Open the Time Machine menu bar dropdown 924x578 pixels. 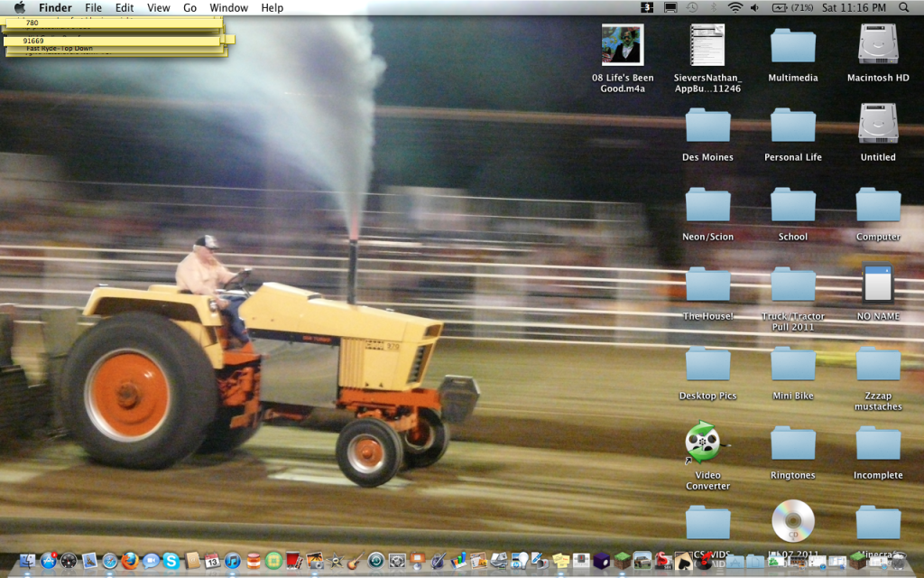pyautogui.click(x=692, y=7)
